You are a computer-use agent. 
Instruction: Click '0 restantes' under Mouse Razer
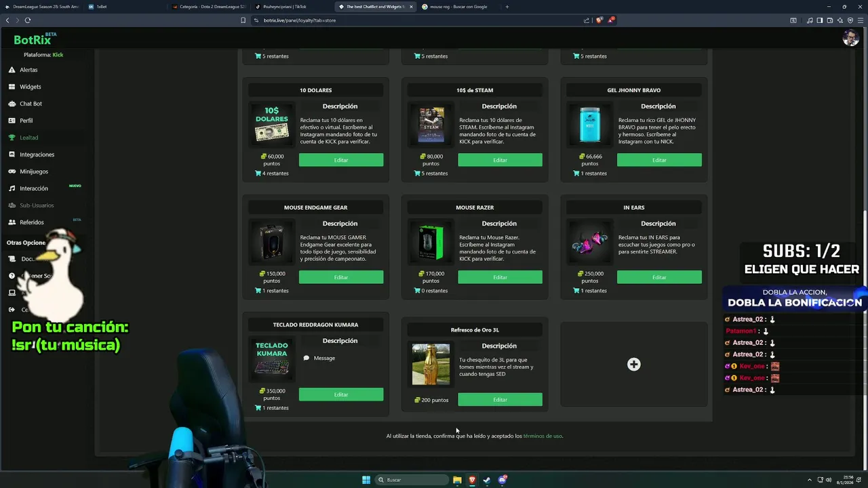click(431, 291)
